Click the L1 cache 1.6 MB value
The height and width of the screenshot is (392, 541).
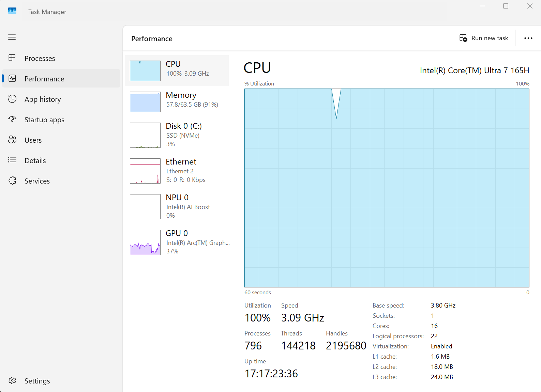[x=440, y=357]
